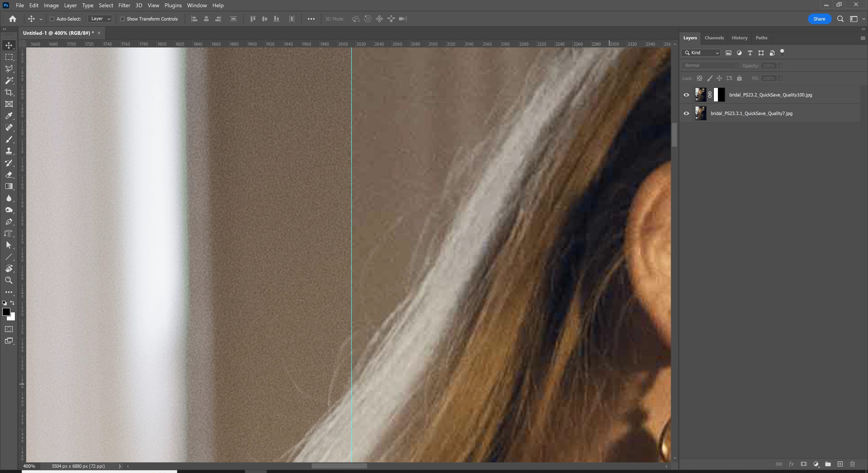Activate the Pen tool
Screen dimensions: 868x473
click(x=9, y=222)
